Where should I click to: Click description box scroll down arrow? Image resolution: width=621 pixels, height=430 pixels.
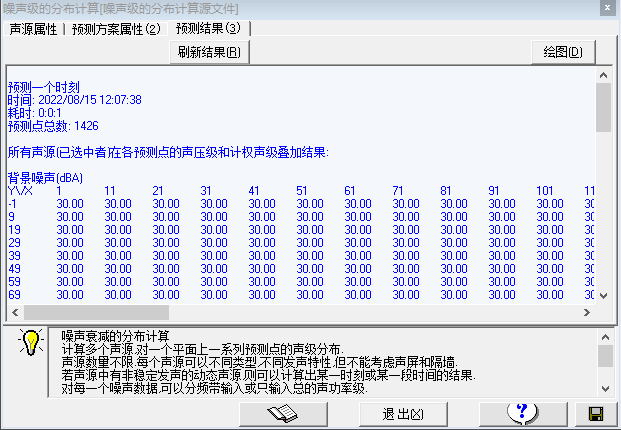point(606,389)
